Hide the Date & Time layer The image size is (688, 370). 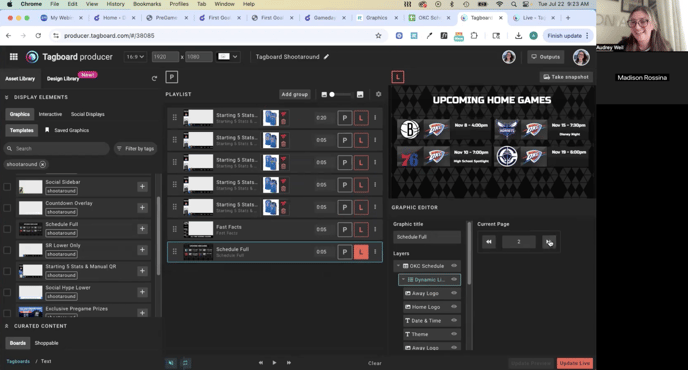pyautogui.click(x=454, y=320)
